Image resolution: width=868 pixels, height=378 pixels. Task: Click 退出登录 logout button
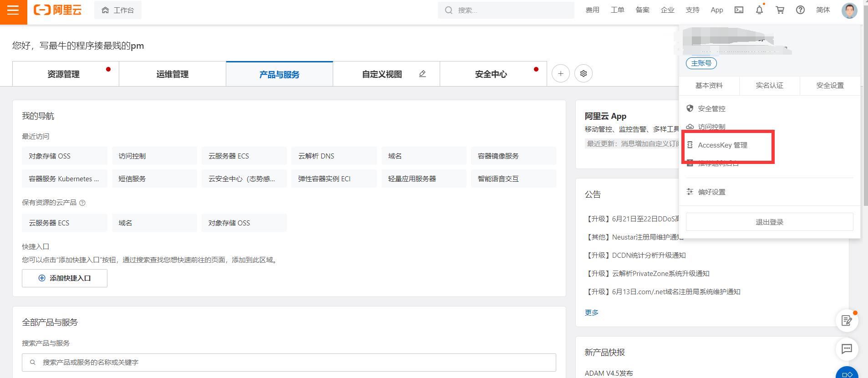769,222
